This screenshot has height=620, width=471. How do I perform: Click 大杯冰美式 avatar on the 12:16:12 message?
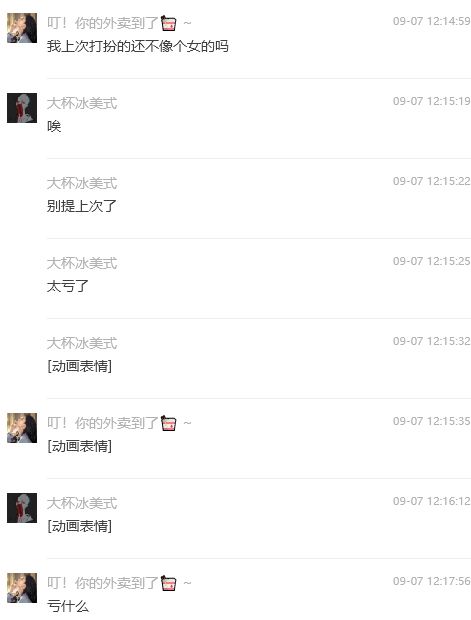[22, 508]
